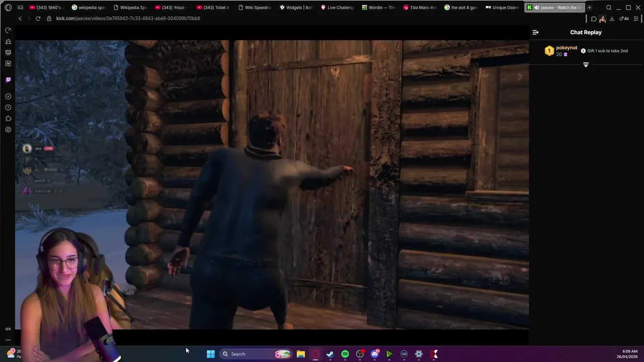
Task: Open Opera GX taskbar icon
Action: pos(315,354)
